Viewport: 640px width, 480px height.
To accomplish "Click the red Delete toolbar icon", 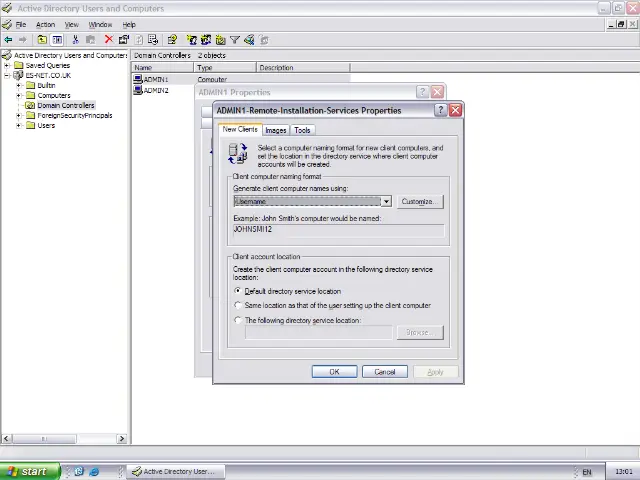I will 109,40.
